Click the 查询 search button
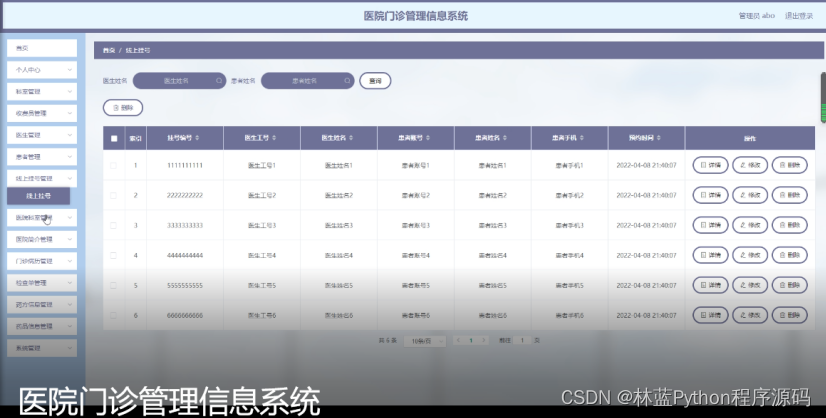Screen dimensions: 826x418 point(375,81)
